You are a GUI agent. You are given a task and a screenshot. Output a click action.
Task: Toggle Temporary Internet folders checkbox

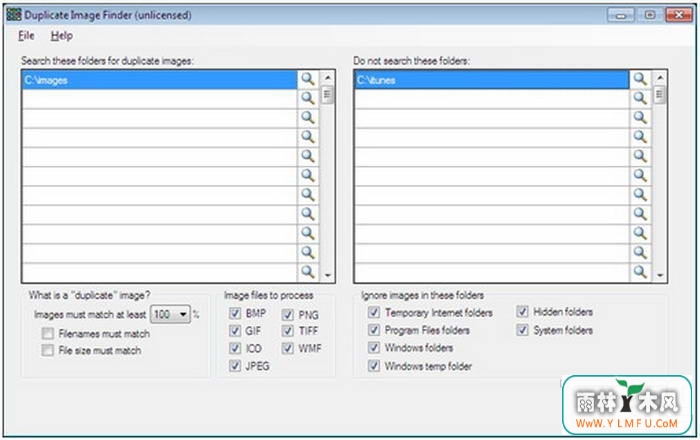(x=374, y=312)
